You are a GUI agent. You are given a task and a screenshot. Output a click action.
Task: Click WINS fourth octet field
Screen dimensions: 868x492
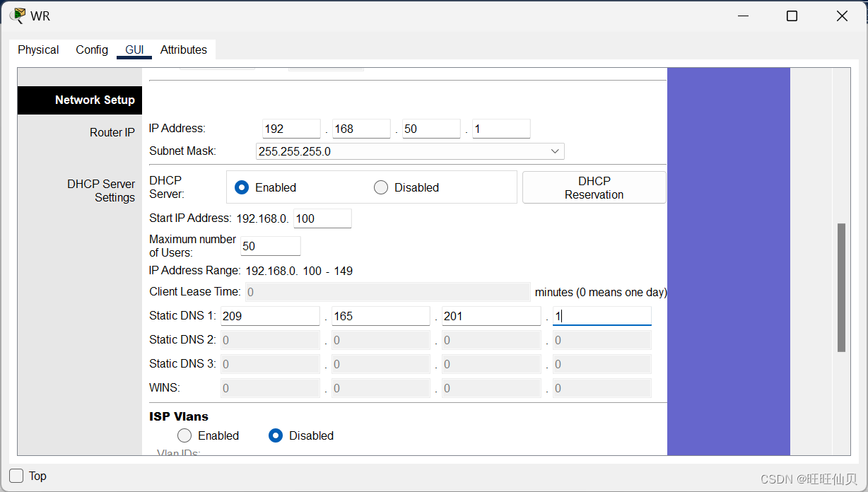(x=602, y=388)
